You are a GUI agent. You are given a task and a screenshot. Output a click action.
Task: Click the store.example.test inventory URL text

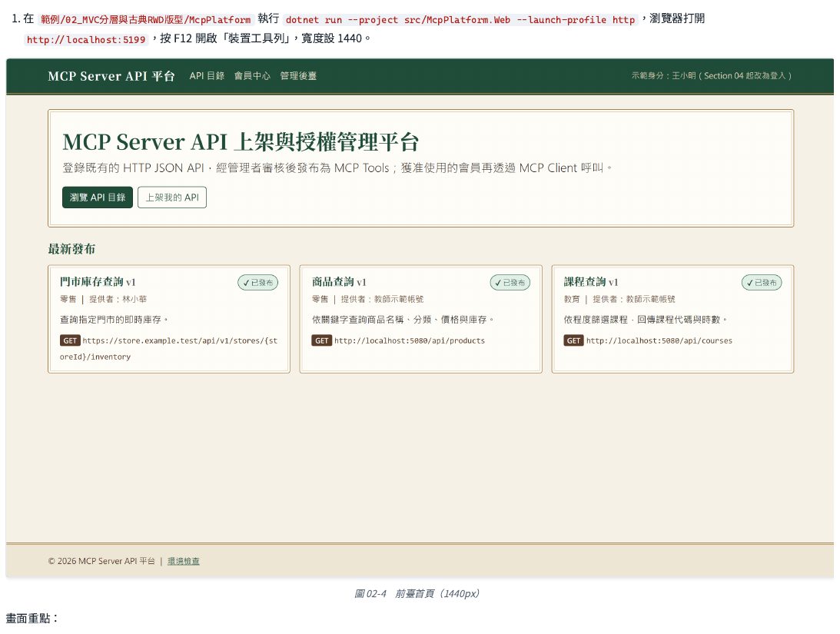169,349
